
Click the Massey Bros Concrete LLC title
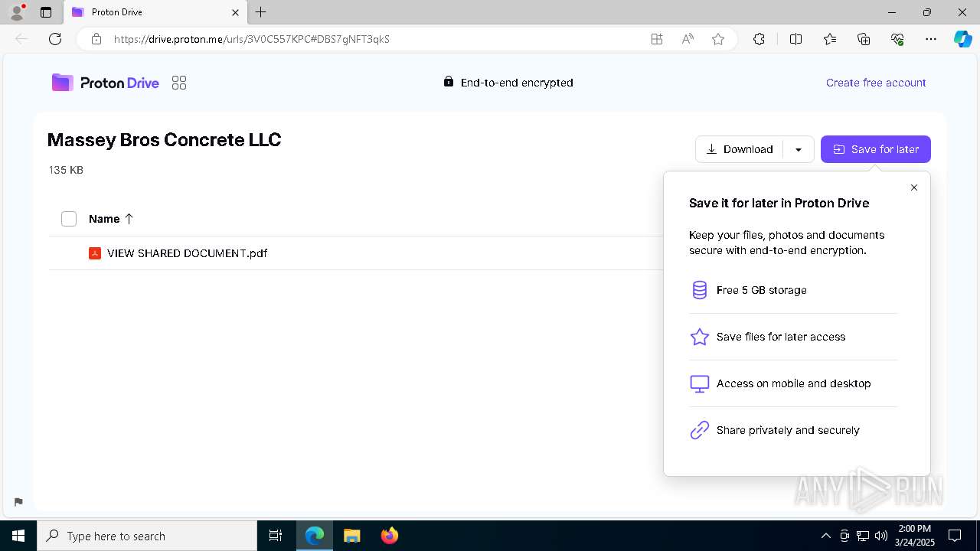[165, 140]
